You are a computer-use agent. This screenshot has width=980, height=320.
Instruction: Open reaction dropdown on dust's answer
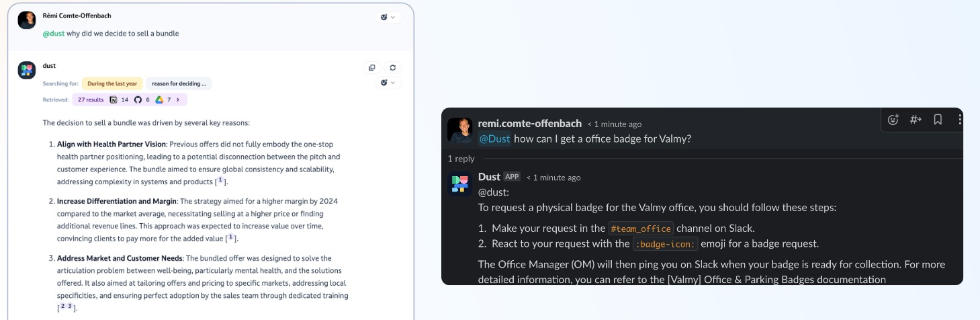388,83
